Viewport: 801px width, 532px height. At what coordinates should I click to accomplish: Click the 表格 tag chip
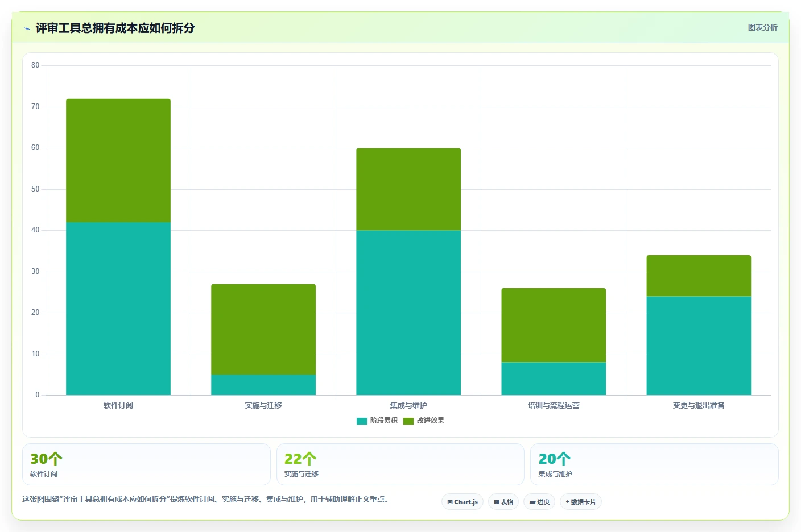tap(503, 502)
